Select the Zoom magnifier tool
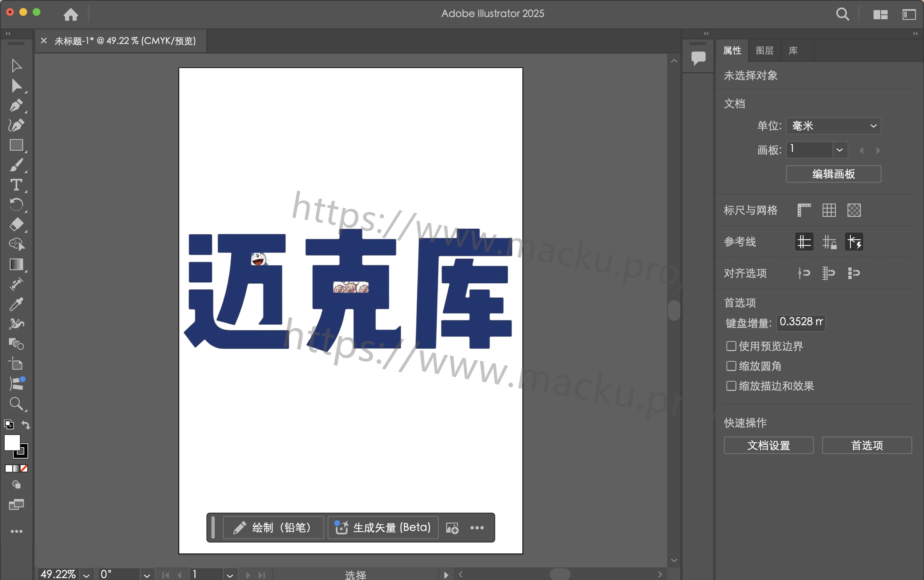 (x=16, y=403)
